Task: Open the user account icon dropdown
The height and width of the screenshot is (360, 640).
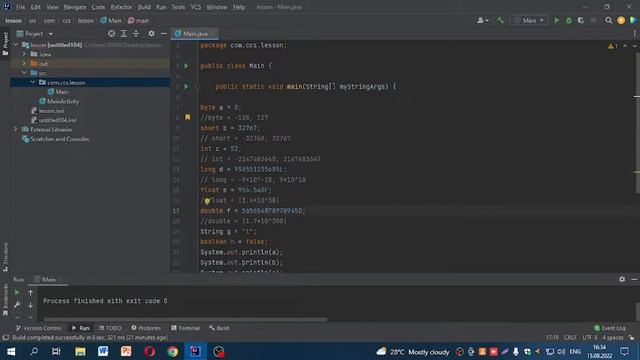Action: (482, 20)
